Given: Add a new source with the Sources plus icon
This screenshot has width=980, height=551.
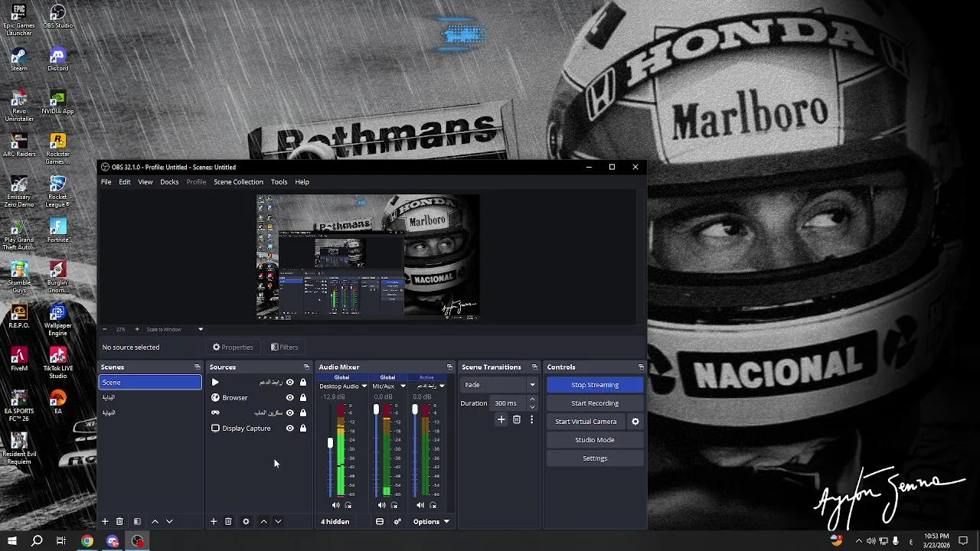Looking at the screenshot, I should tap(214, 521).
